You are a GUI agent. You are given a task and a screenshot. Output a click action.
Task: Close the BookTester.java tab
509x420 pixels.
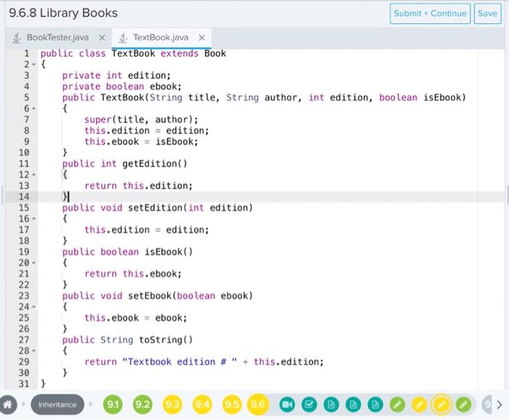tap(102, 38)
